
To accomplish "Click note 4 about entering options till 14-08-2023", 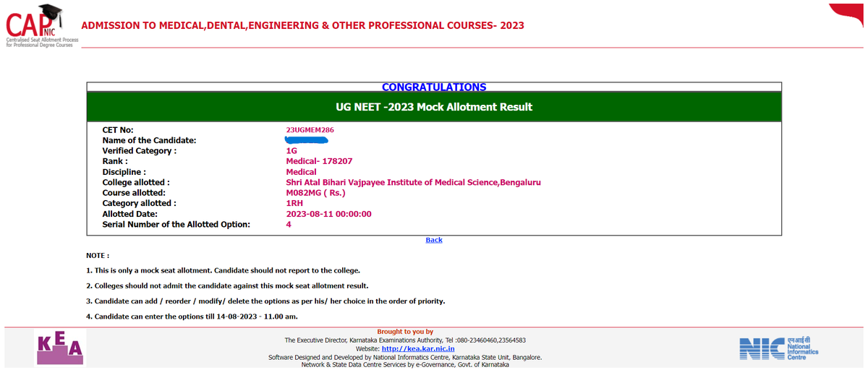I will point(192,317).
